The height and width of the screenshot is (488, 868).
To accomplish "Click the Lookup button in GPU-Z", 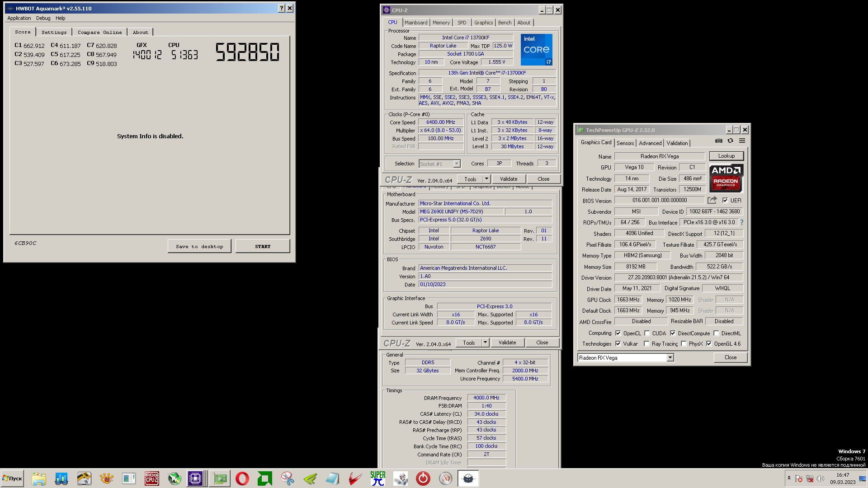I will 726,156.
